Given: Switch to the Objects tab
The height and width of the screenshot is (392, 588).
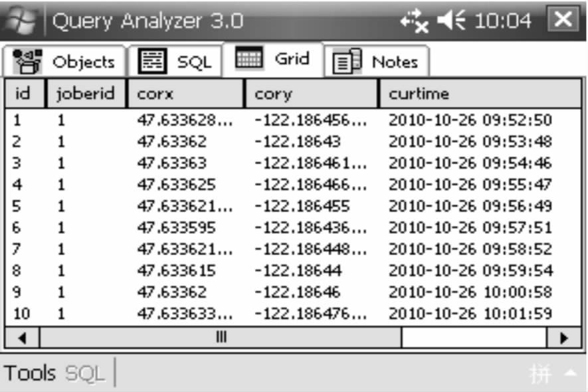Looking at the screenshot, I should click(64, 62).
